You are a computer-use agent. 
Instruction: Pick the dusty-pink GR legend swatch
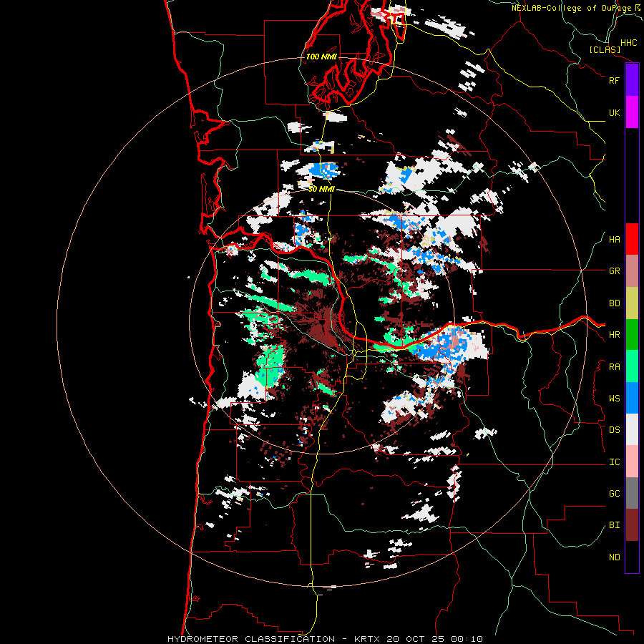click(x=632, y=271)
